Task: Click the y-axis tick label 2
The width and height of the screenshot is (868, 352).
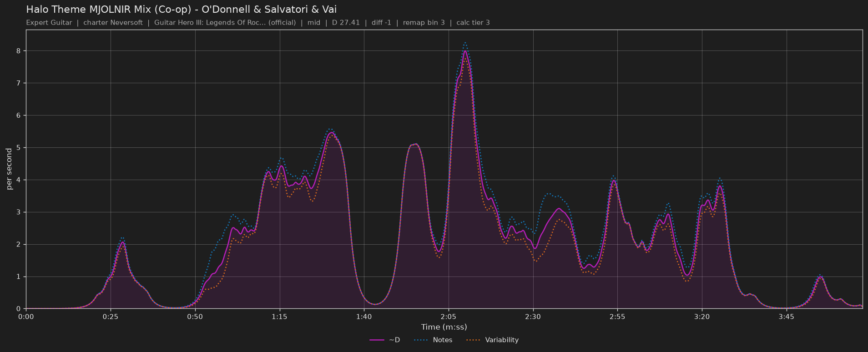Action: pyautogui.click(x=19, y=245)
